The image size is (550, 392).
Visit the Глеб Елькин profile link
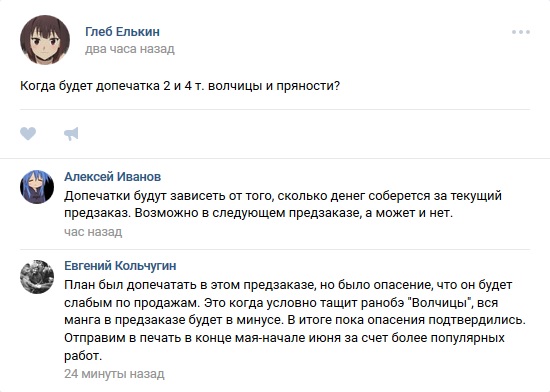(122, 32)
